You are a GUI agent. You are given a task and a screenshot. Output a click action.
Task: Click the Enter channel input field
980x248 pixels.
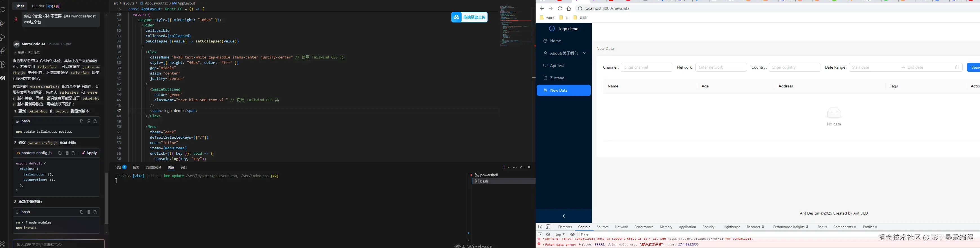point(646,67)
